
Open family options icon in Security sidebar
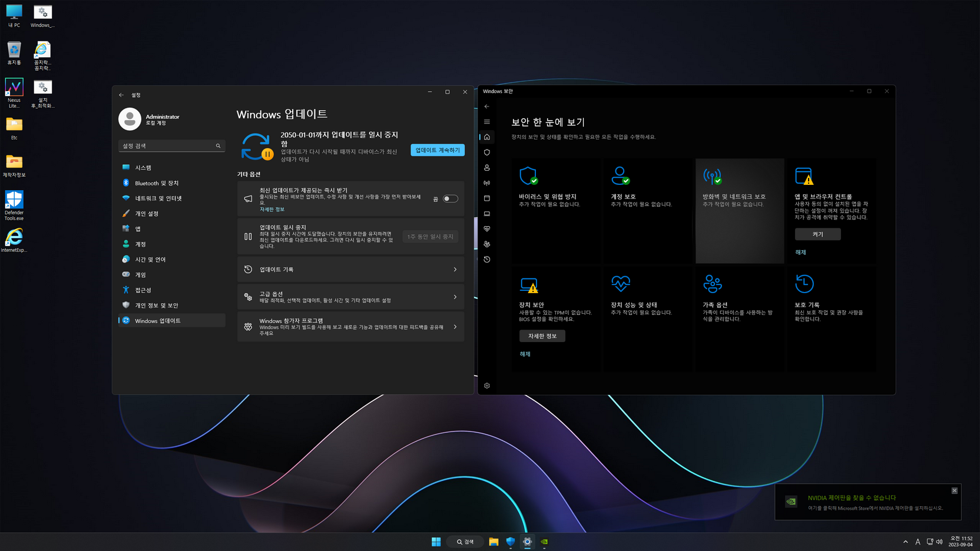point(487,244)
